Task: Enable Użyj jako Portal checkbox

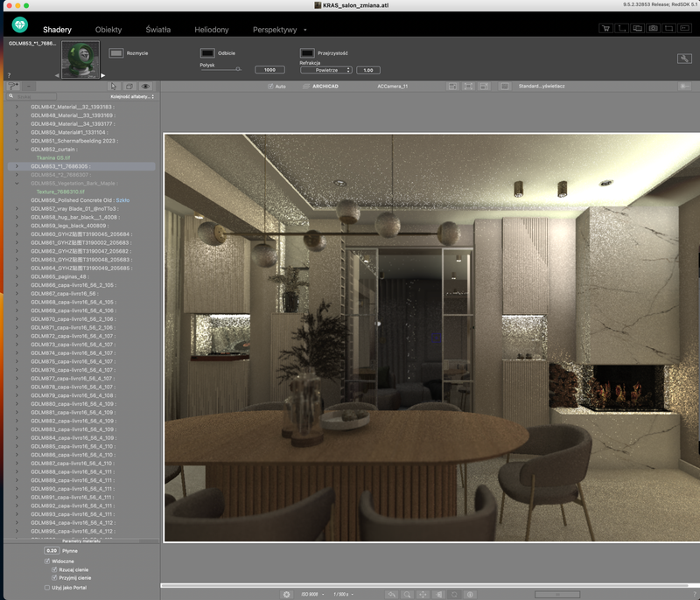Action: click(x=47, y=588)
